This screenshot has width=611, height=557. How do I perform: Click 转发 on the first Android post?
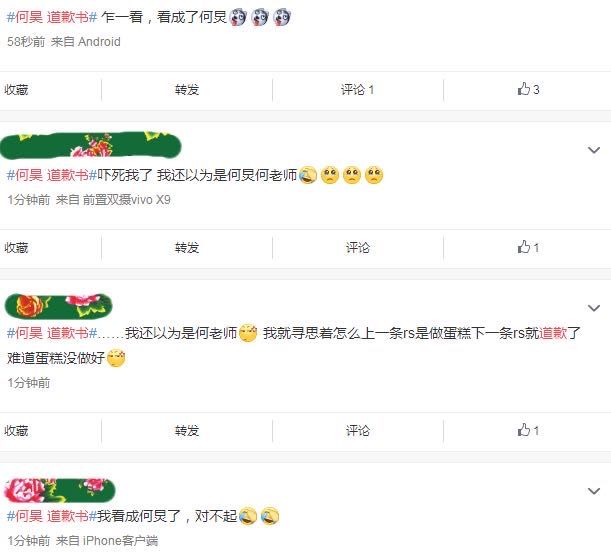[187, 90]
